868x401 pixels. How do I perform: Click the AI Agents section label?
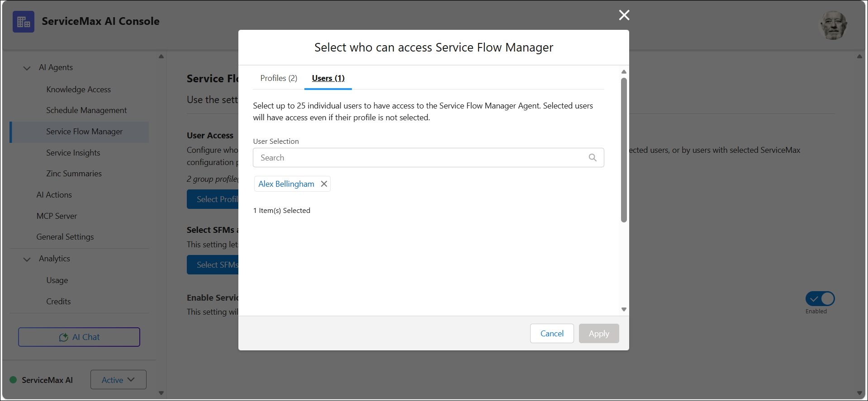(56, 67)
